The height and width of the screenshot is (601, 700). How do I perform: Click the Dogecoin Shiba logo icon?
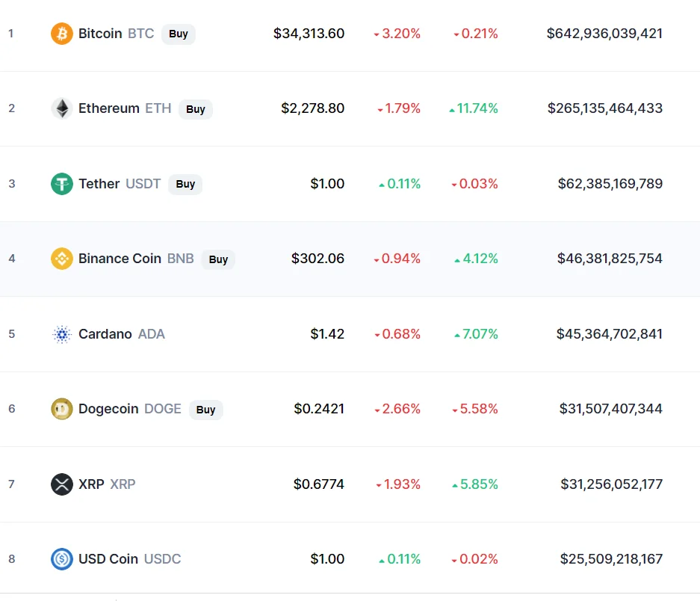click(x=61, y=409)
